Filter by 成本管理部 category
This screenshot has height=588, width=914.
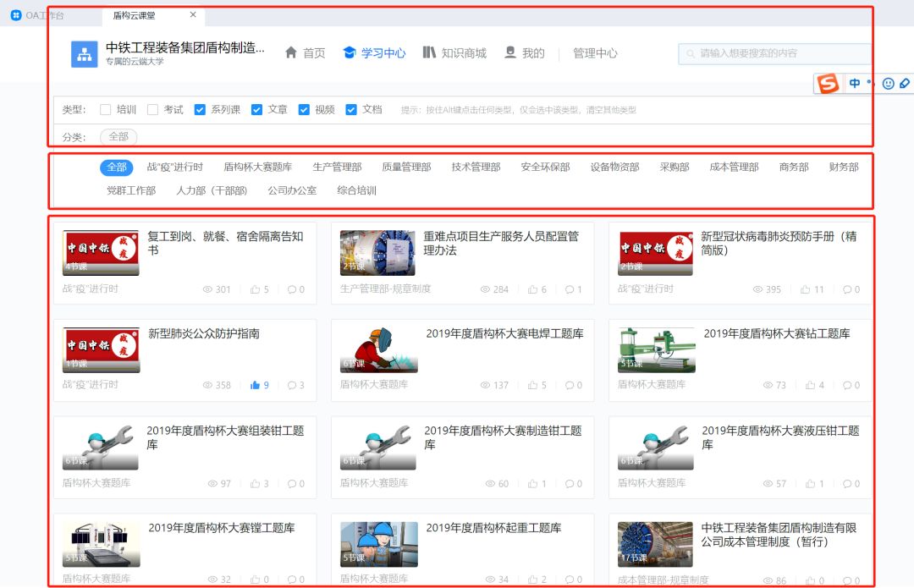734,168
